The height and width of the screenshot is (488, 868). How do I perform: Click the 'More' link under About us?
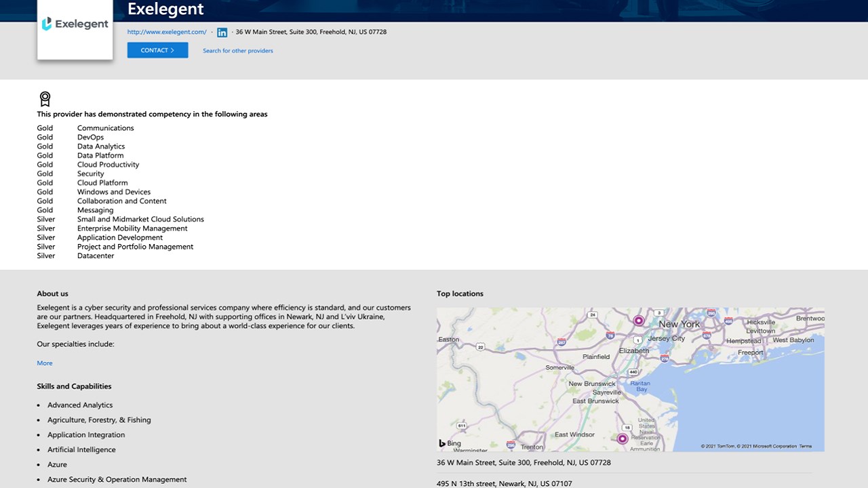[45, 363]
